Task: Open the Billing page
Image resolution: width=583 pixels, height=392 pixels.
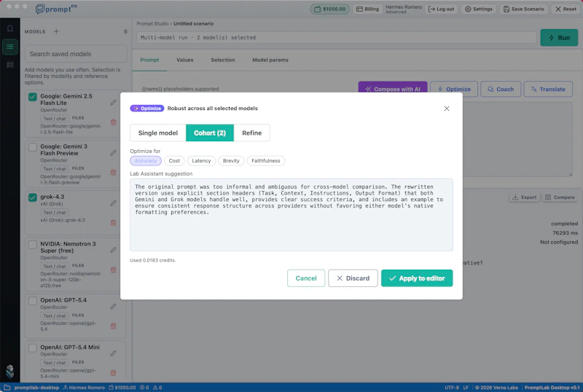Action: (x=367, y=9)
